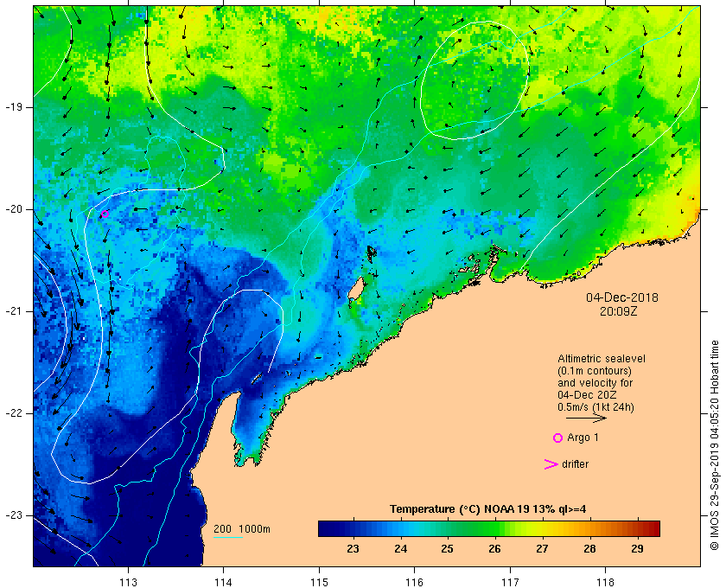Click the Argo 1 legend circle marker
Screen dimensions: 726x588
click(x=557, y=438)
